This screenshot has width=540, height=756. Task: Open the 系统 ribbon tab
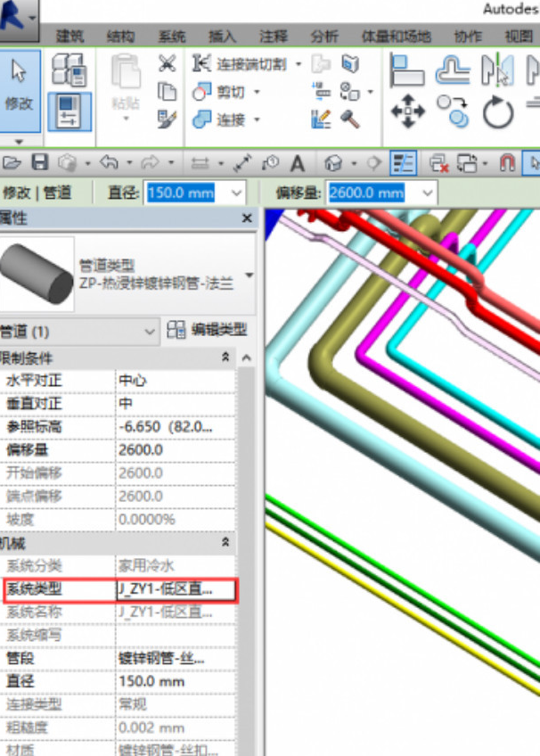171,37
